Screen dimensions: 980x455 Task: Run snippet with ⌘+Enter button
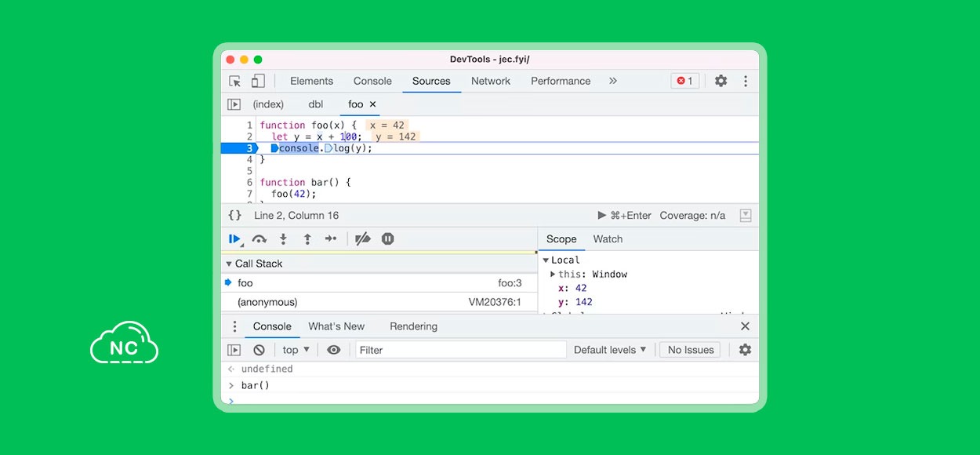pos(625,216)
